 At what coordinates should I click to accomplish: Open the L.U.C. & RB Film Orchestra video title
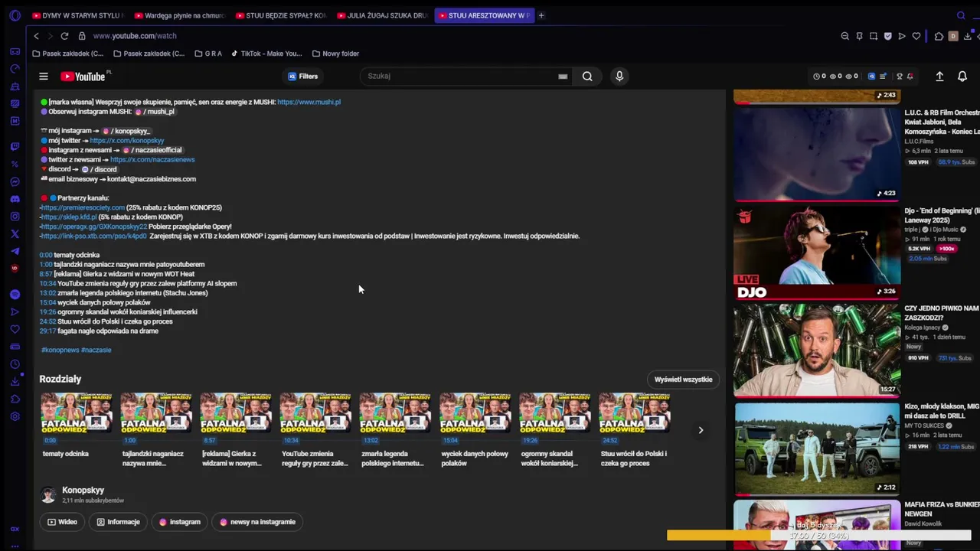(x=942, y=122)
